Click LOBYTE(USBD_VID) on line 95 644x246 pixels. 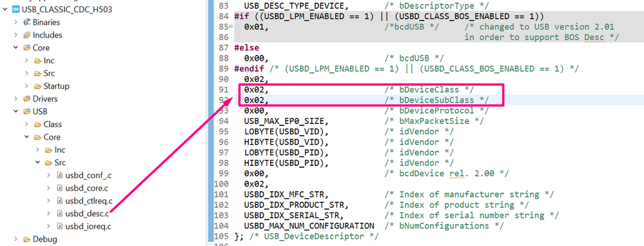pos(286,132)
